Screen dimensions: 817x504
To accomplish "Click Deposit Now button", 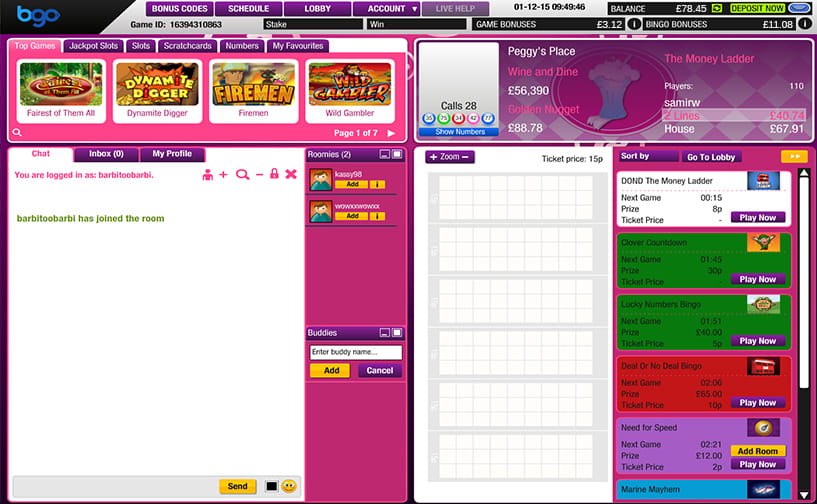I will point(757,8).
